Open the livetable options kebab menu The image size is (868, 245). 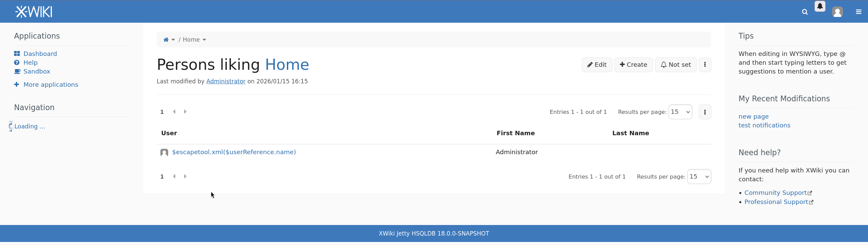point(705,112)
